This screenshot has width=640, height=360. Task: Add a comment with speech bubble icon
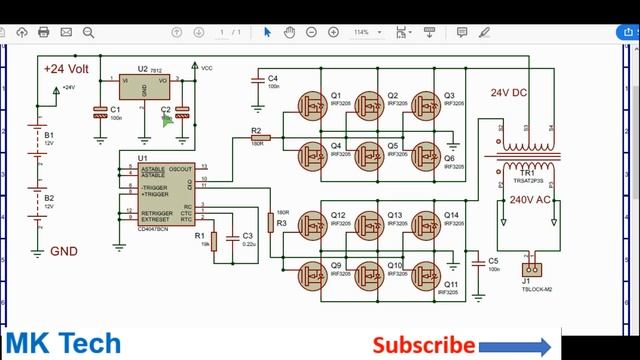[x=462, y=32]
